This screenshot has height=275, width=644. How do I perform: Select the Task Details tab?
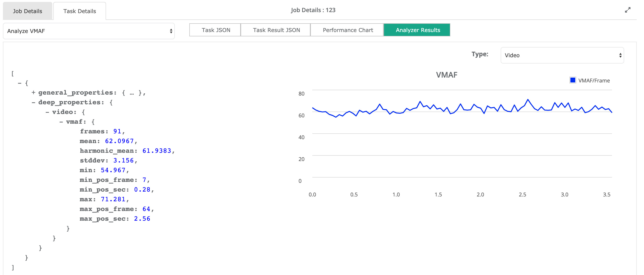(79, 11)
